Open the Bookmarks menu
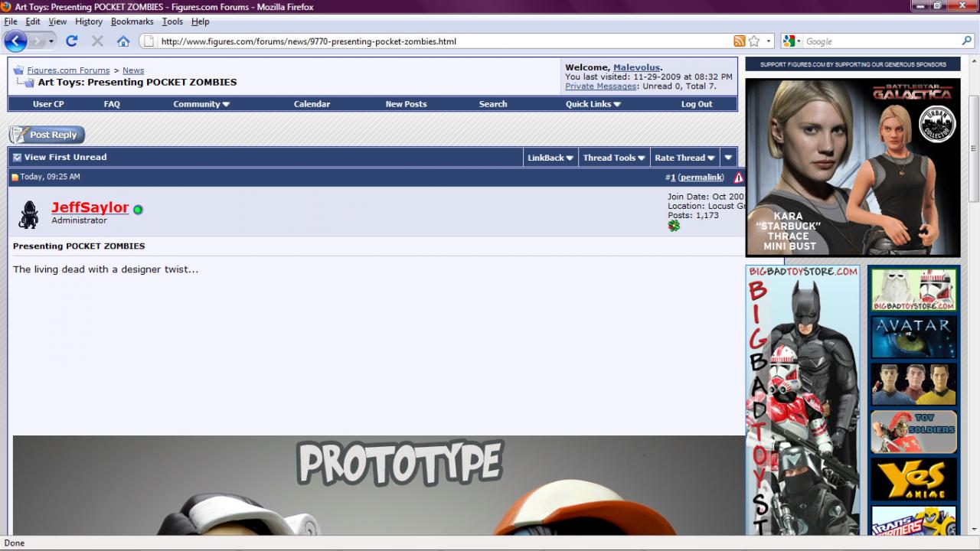This screenshot has width=980, height=551. click(x=132, y=21)
